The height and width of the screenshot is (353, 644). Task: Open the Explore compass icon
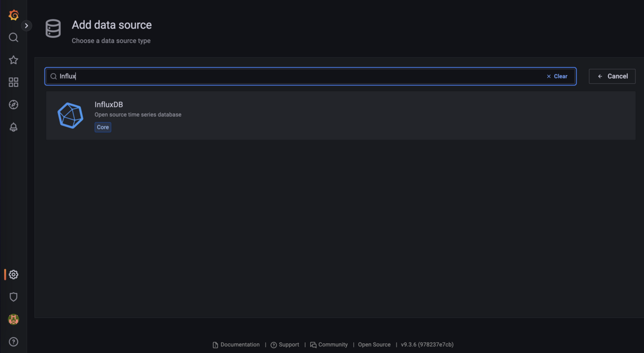coord(13,105)
